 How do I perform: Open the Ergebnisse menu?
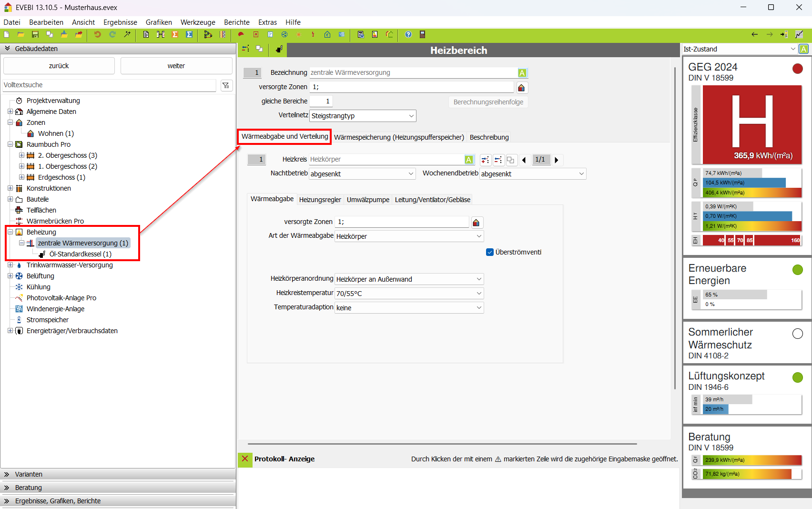point(120,22)
